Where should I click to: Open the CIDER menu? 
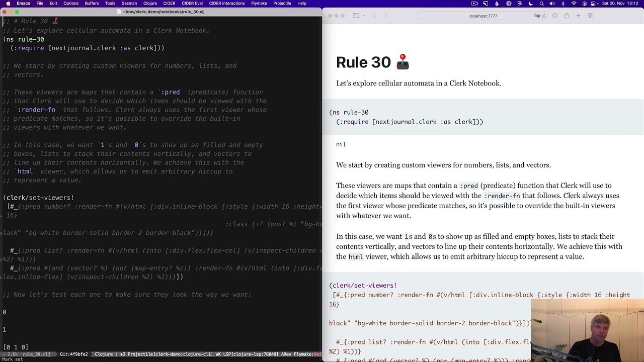(169, 4)
